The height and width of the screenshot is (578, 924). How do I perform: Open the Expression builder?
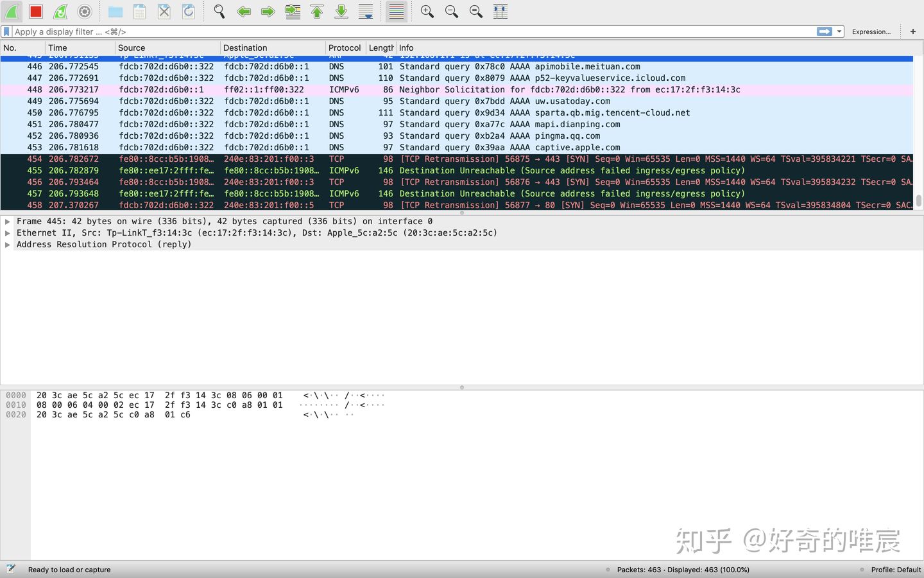tap(871, 31)
